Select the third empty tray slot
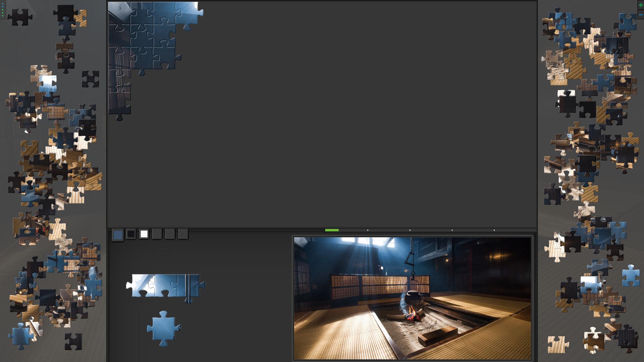Viewport: 644px width, 362px height. (183, 234)
